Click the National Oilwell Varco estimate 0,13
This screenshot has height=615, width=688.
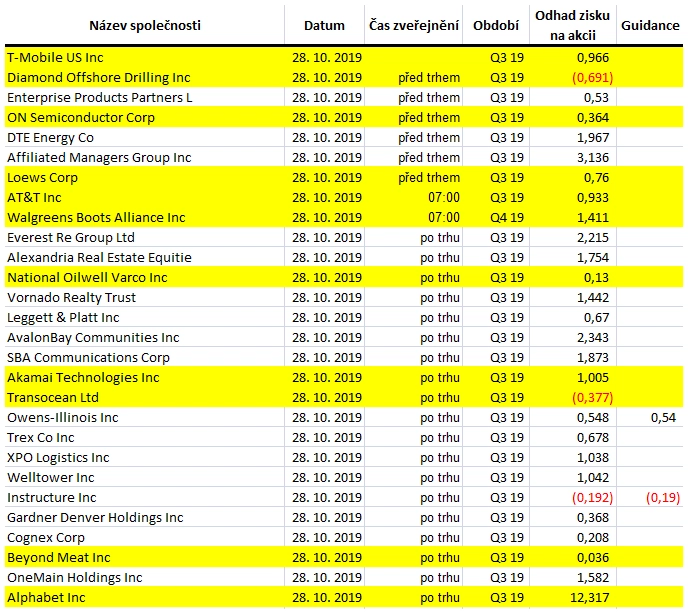[x=596, y=278]
